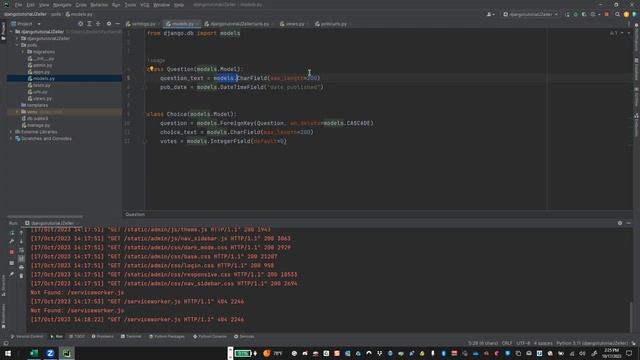Open Run panel settings gear icon
Viewport: 640px width, 360px height.
[620, 223]
